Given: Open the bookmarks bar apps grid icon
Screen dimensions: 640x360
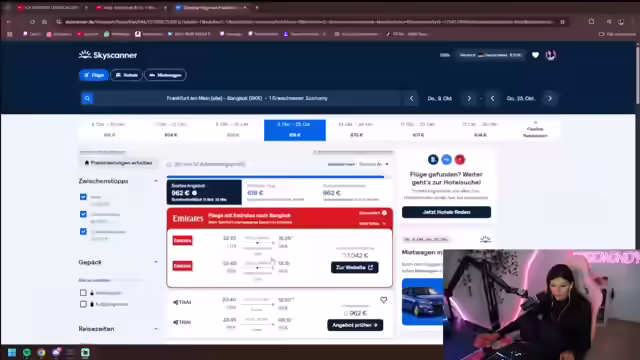Looking at the screenshot, I should [9, 34].
